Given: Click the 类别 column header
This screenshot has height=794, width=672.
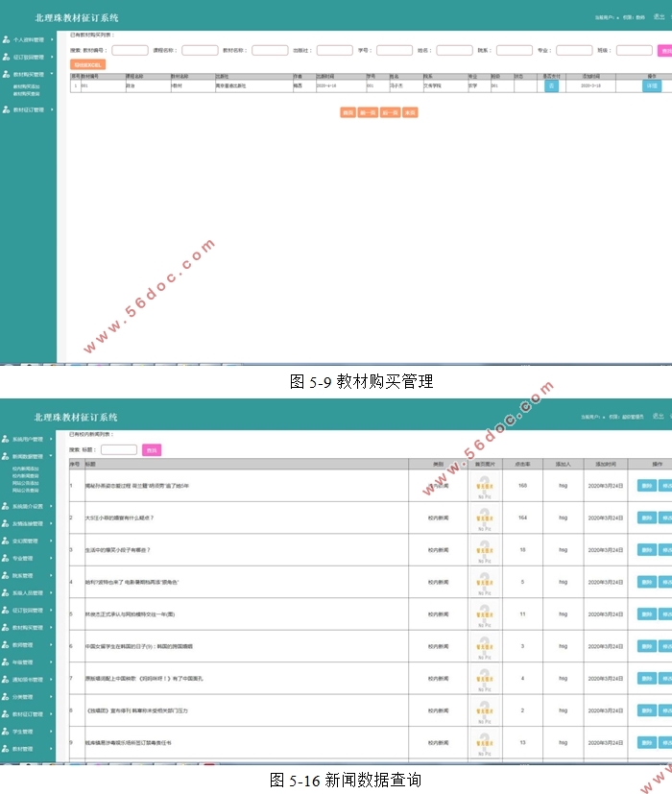Looking at the screenshot, I should pyautogui.click(x=438, y=464).
